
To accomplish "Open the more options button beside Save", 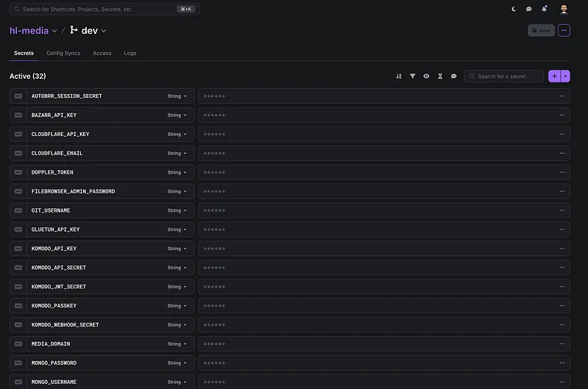I will 564,31.
